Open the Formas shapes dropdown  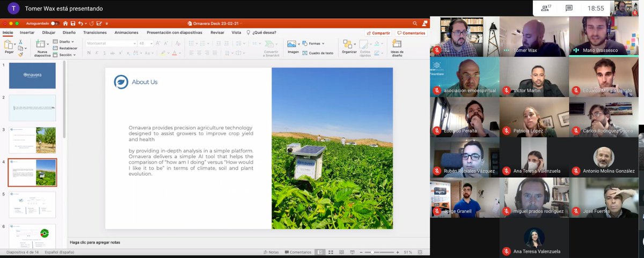[313, 43]
